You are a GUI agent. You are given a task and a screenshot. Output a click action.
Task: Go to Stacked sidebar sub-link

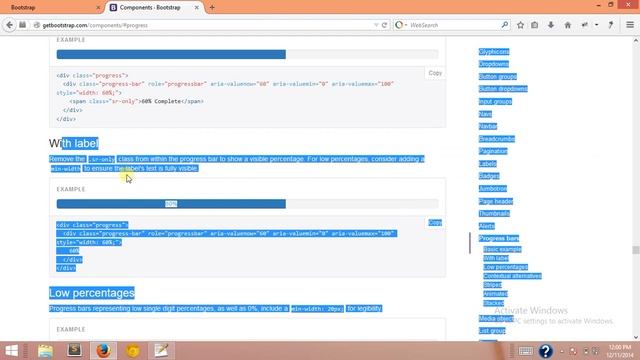(x=493, y=303)
